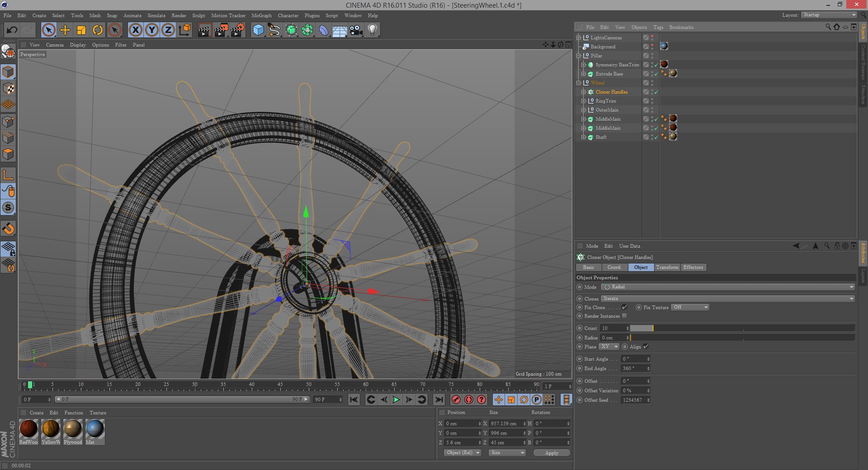This screenshot has height=470, width=868.
Task: Toggle the Align checkbox
Action: tap(646, 347)
